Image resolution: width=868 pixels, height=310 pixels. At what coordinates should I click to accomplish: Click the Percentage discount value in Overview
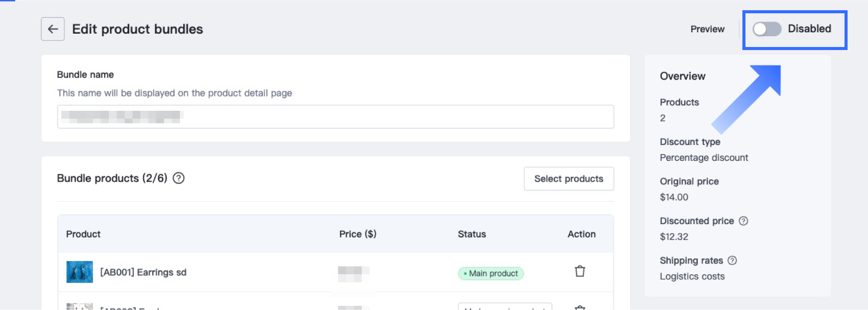[x=704, y=158]
